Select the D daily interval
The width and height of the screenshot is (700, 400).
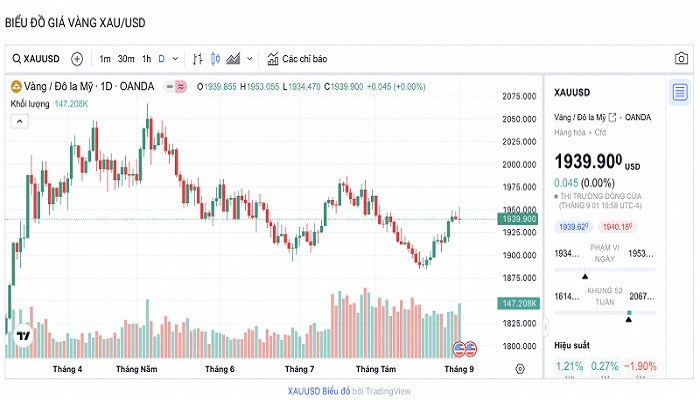tap(161, 59)
